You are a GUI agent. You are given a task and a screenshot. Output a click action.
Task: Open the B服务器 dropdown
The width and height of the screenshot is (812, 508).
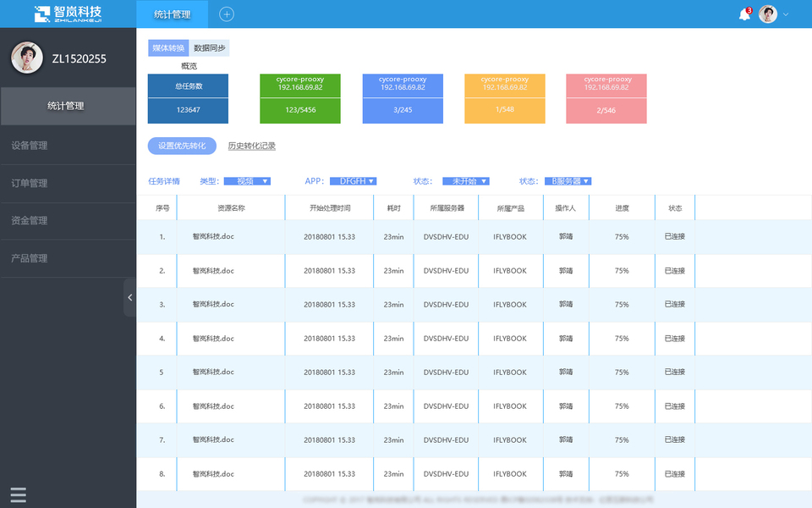click(x=568, y=181)
